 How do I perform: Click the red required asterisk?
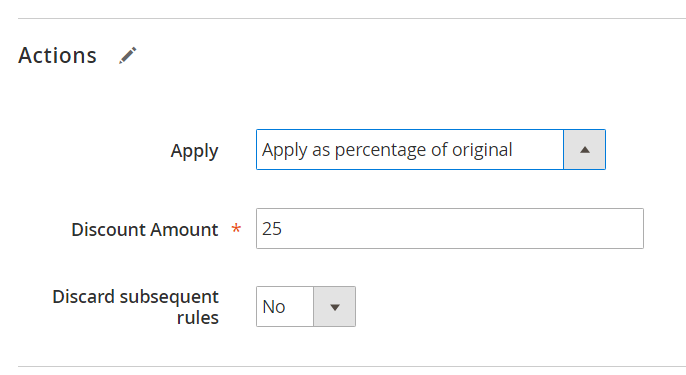click(x=236, y=228)
